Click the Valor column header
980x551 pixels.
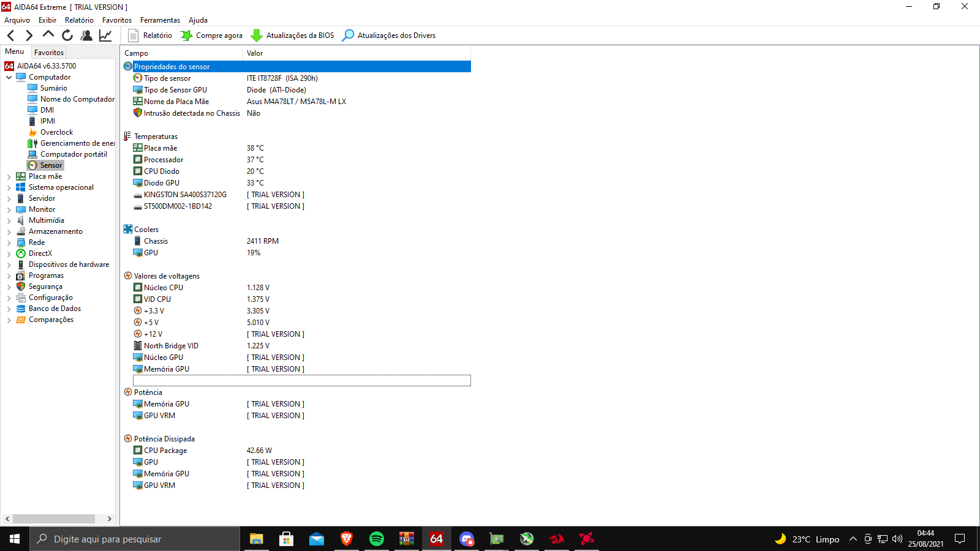tap(356, 53)
